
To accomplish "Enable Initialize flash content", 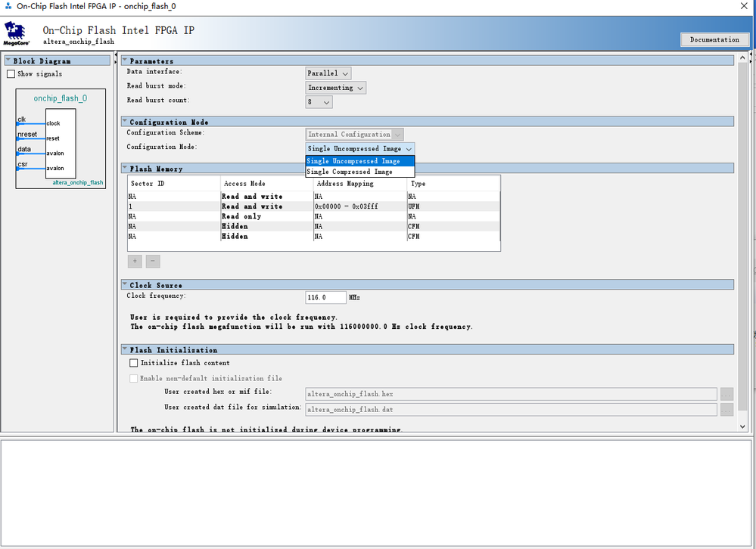I will (x=134, y=363).
